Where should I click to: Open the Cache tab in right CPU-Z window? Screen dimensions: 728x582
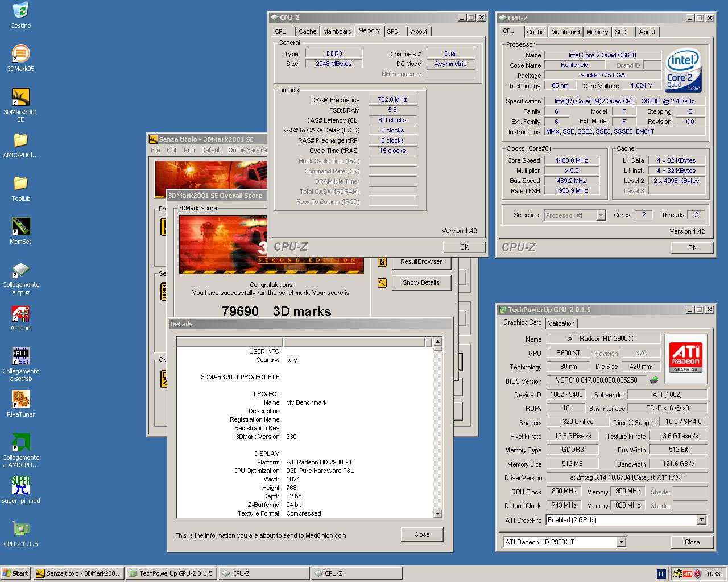(x=535, y=32)
